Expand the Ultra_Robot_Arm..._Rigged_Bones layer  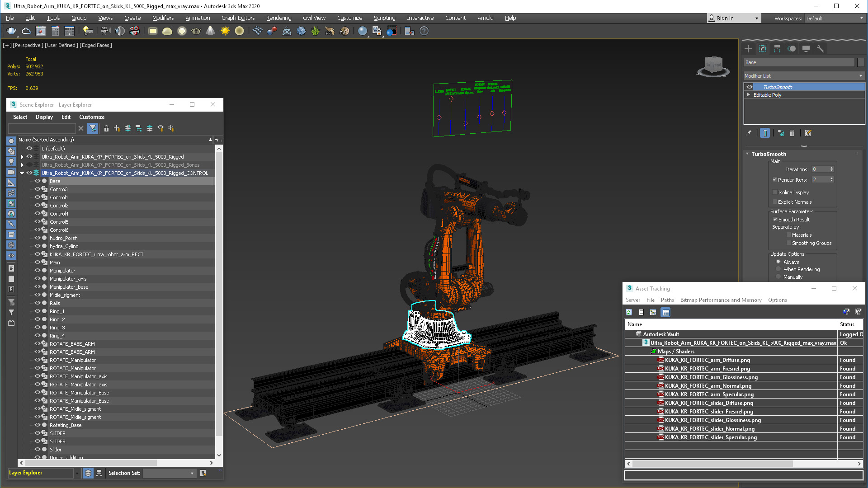click(22, 165)
